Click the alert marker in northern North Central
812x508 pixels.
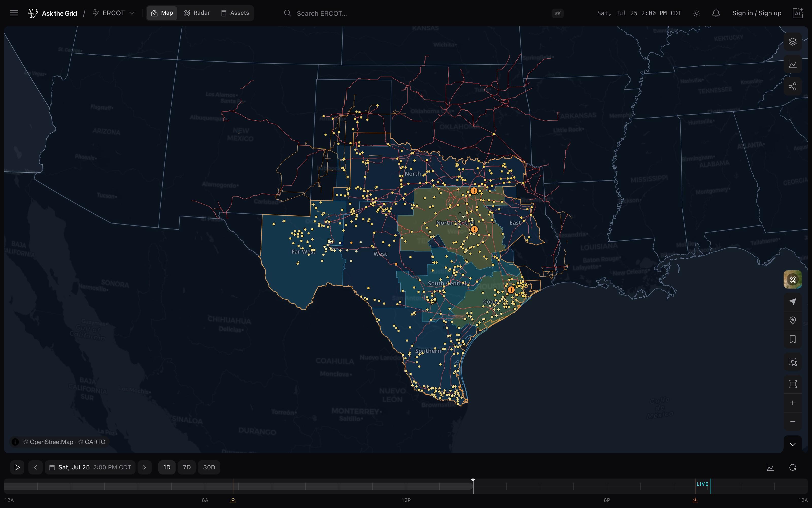474,191
